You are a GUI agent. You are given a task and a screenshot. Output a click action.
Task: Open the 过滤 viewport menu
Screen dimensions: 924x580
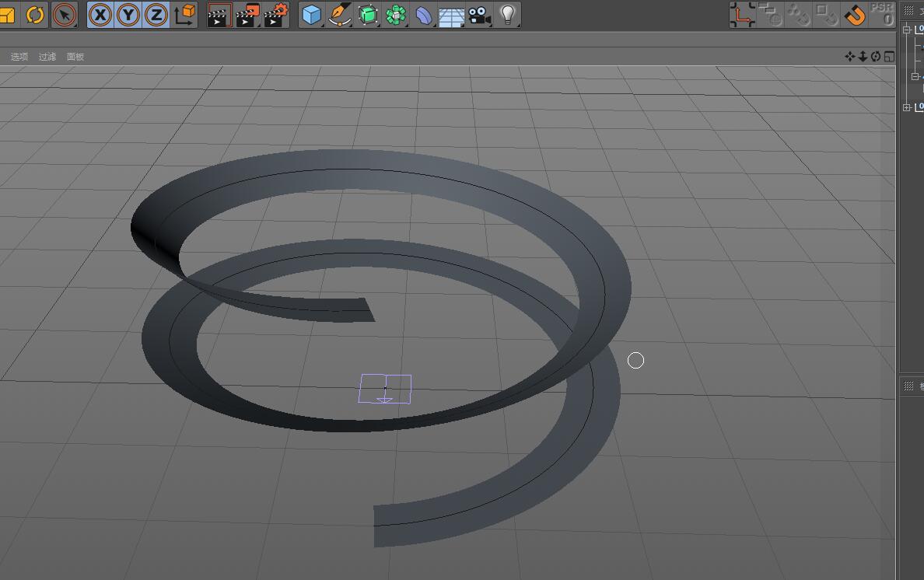coord(47,57)
